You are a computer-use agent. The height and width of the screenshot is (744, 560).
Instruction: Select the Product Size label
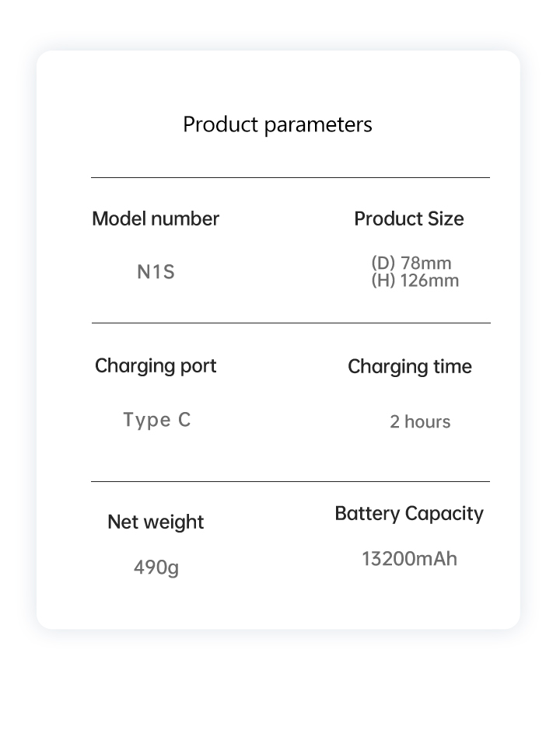click(x=409, y=218)
